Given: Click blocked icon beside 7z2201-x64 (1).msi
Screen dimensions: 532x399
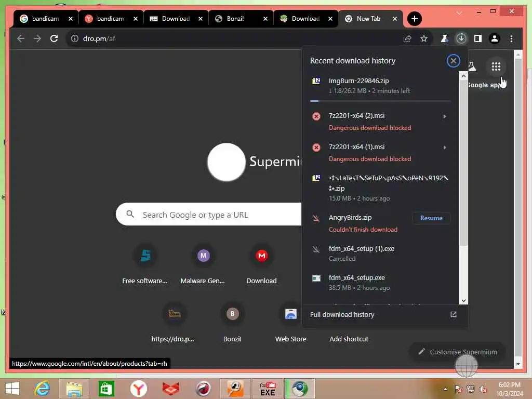Looking at the screenshot, I should [316, 148].
